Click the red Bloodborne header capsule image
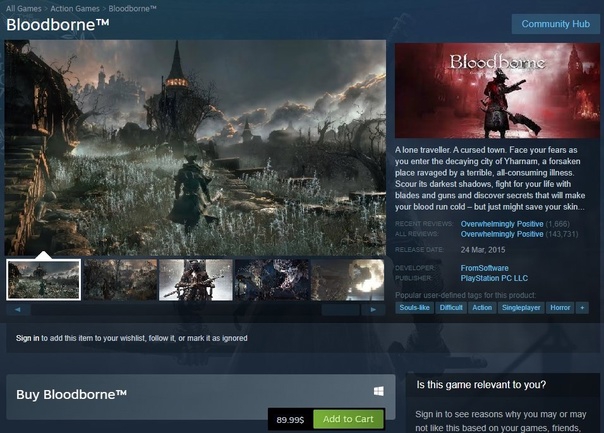 pos(497,91)
